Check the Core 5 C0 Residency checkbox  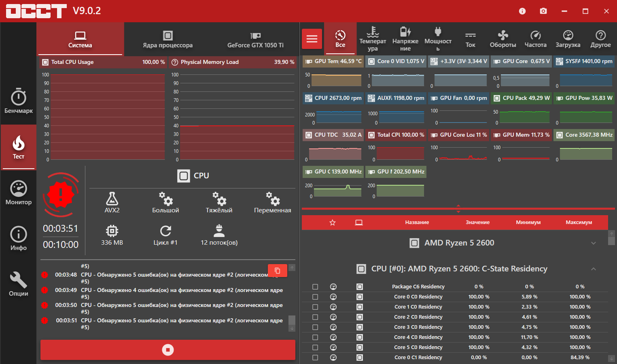[315, 347]
